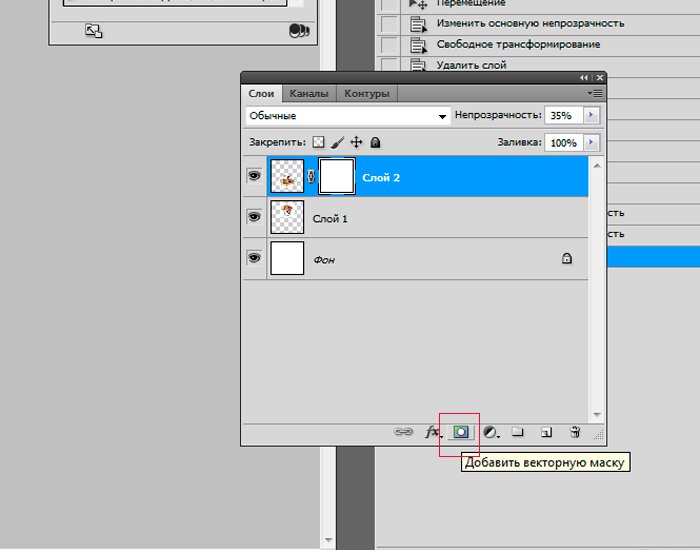Open the blend mode dropdown Обычные
700x550 pixels.
click(x=347, y=116)
